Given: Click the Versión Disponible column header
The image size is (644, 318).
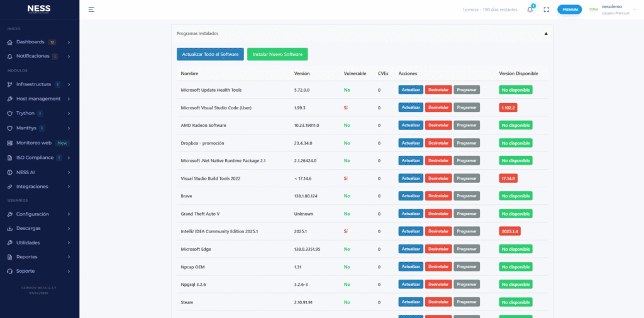Looking at the screenshot, I should click(518, 74).
